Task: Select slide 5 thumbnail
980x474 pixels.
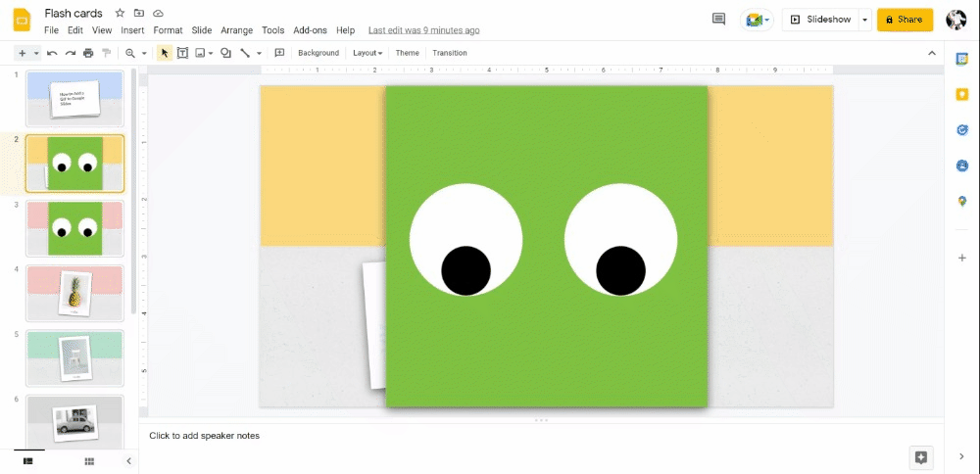Action: 75,358
